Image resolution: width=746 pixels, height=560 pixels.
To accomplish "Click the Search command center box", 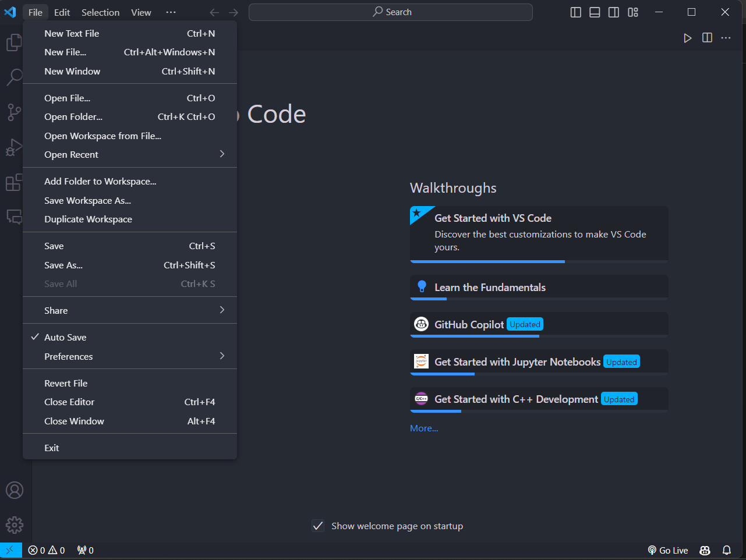I will tap(390, 12).
